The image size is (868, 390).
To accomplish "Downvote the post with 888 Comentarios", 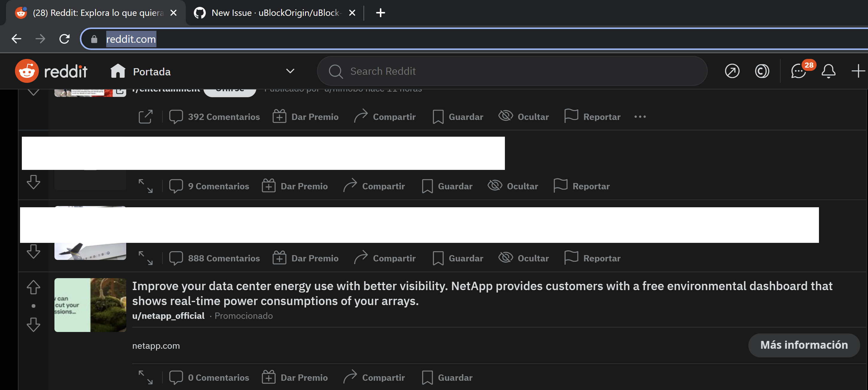I will pos(33,252).
